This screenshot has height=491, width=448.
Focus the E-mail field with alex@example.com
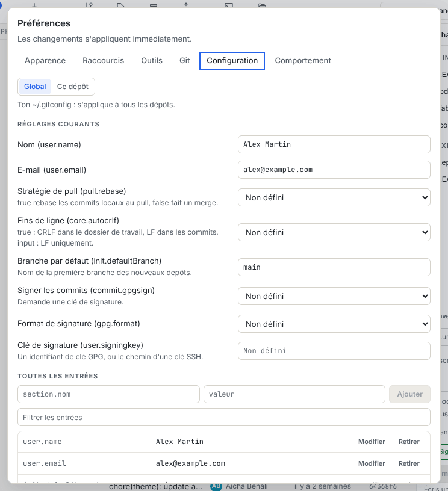[x=334, y=170]
